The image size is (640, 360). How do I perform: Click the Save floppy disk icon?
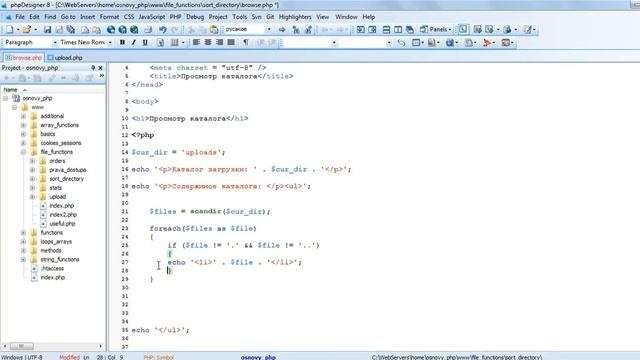[47, 29]
